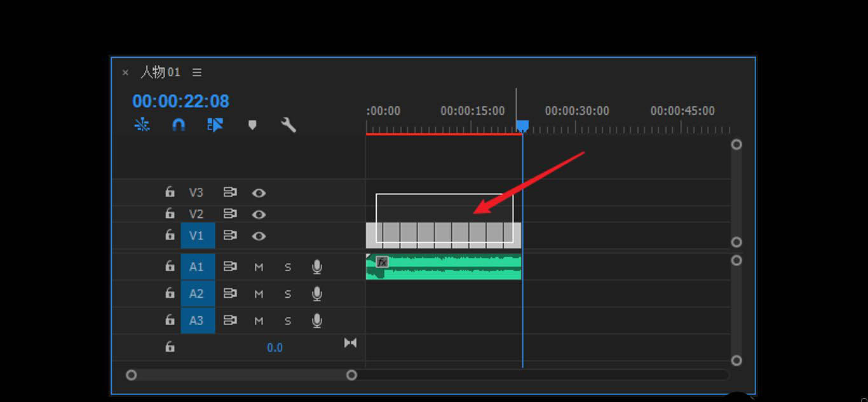
Task: Hide track V3 using the eye icon
Action: [x=259, y=192]
